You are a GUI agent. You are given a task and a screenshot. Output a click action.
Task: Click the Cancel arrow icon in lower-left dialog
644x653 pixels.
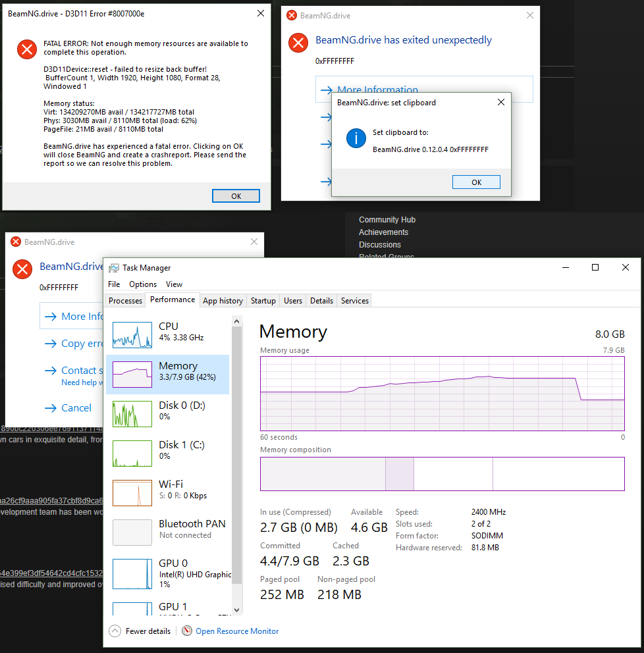[51, 408]
